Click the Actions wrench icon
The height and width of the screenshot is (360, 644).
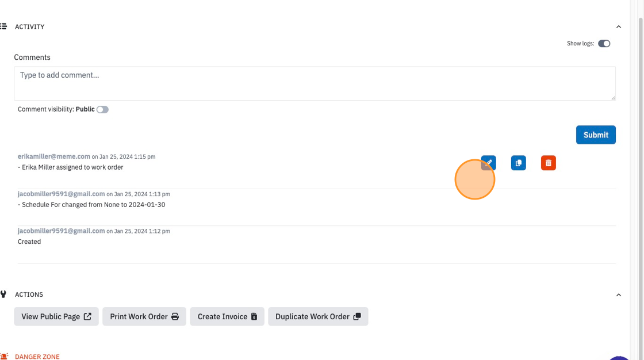point(3,294)
